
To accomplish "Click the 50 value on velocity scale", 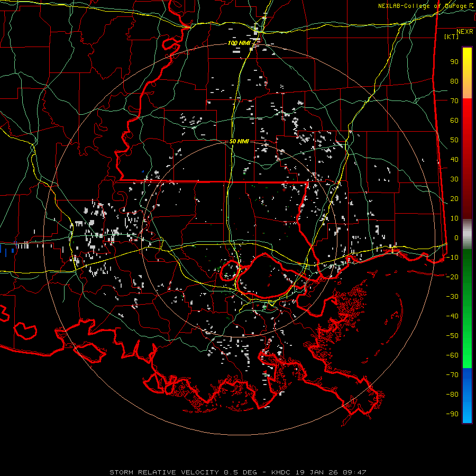I will click(x=454, y=140).
